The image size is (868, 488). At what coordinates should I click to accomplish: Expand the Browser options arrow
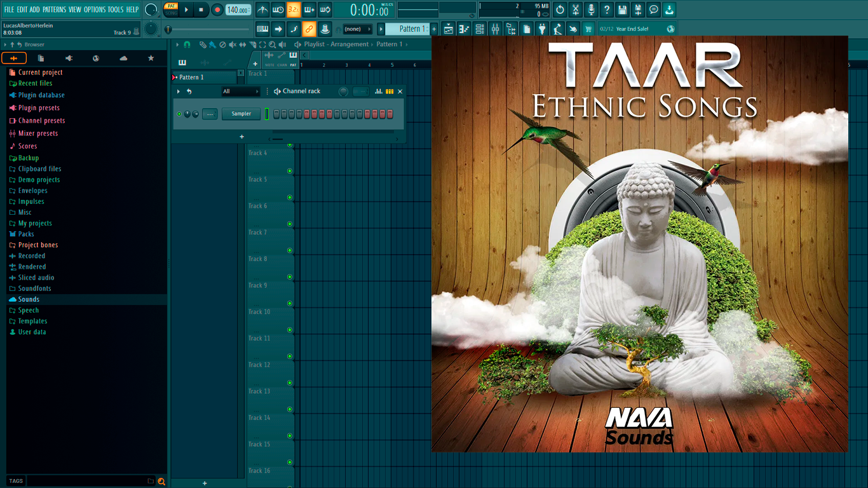pos(5,44)
